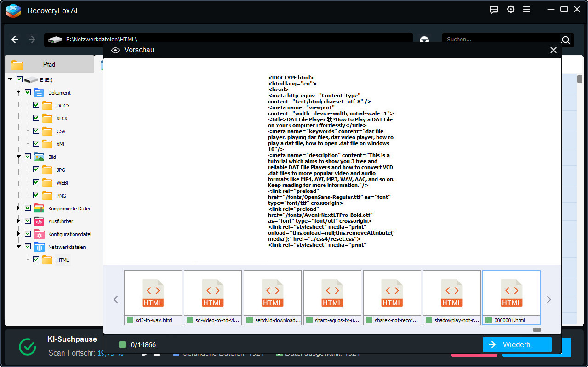
Task: Open settings gear in title bar
Action: 510,10
